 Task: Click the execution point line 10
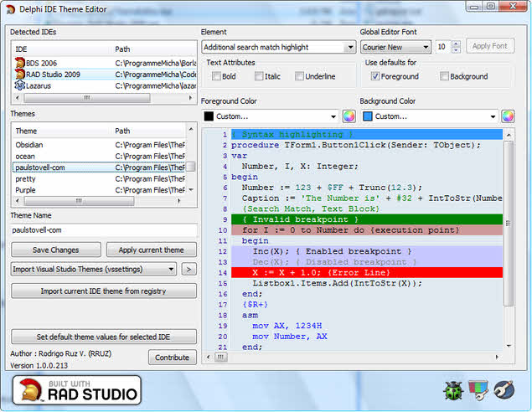367,230
